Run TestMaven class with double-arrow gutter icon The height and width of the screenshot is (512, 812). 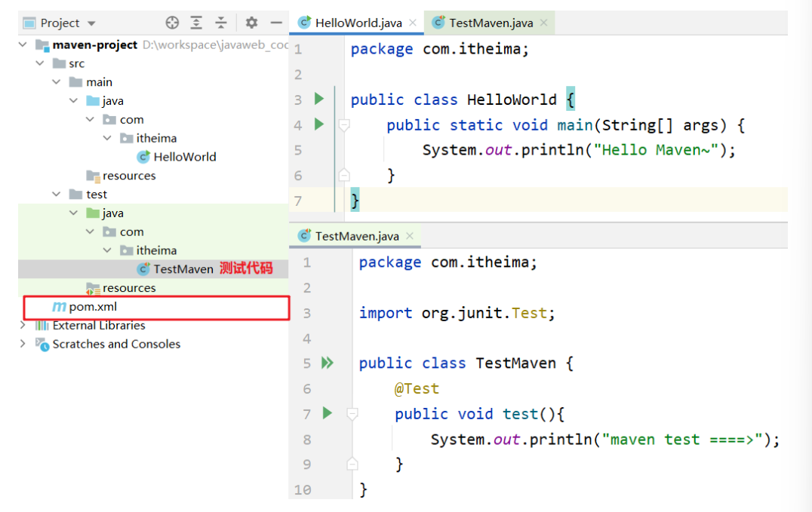(328, 363)
